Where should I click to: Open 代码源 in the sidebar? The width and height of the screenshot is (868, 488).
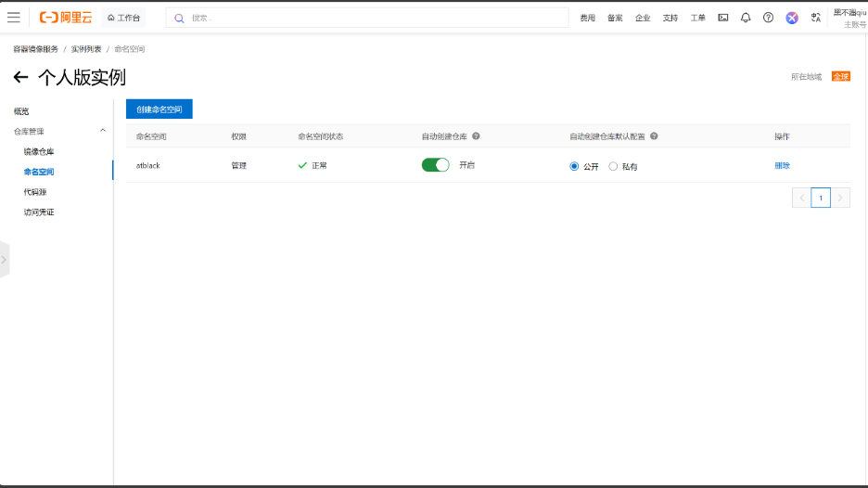(35, 192)
